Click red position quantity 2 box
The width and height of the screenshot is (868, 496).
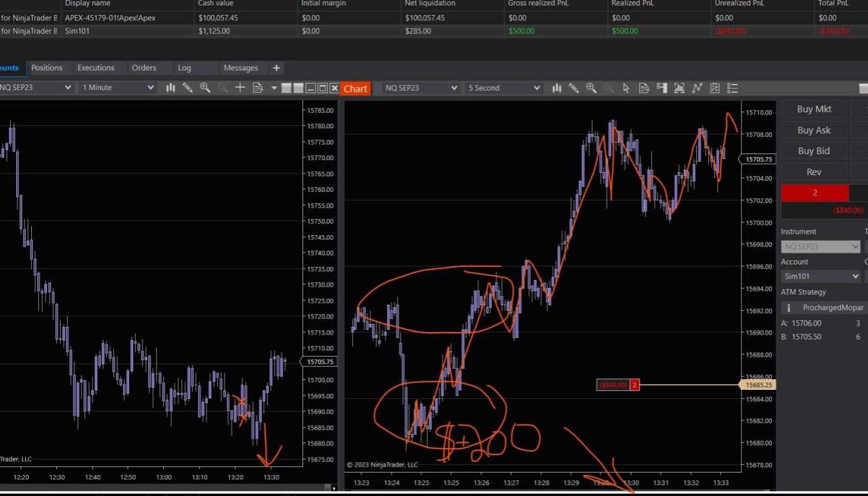815,193
